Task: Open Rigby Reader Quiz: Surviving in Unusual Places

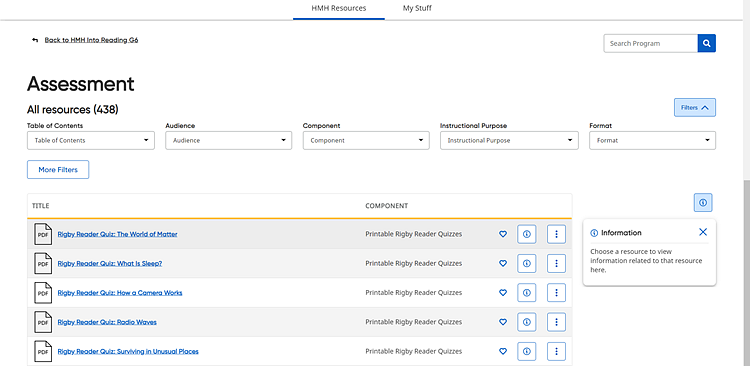Action: (128, 351)
